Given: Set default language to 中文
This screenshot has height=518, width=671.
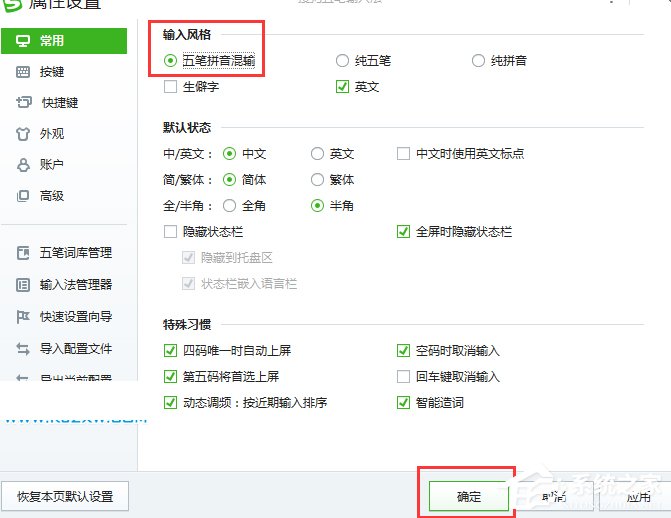Looking at the screenshot, I should [229, 154].
